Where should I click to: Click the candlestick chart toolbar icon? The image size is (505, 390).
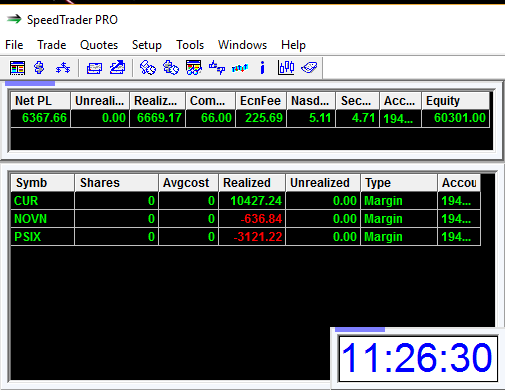(286, 68)
